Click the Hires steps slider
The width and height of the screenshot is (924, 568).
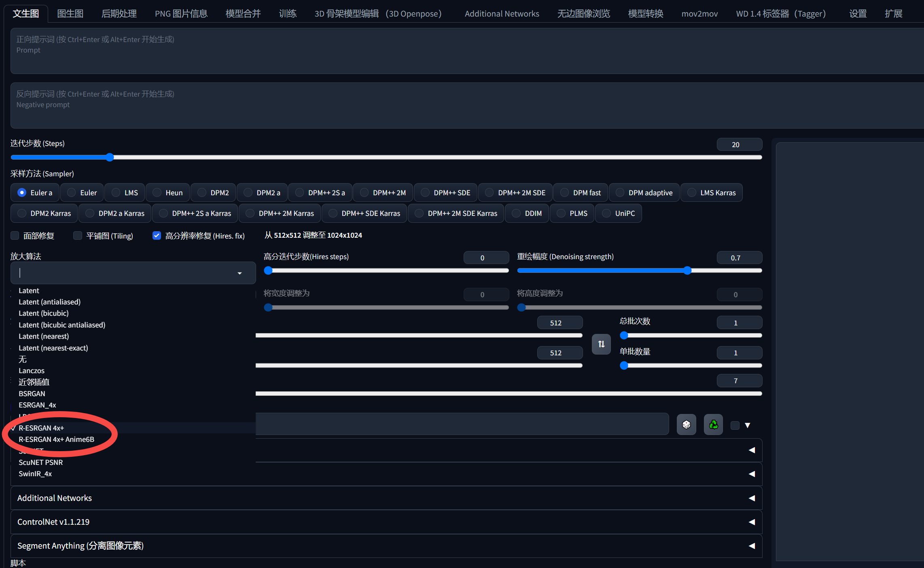coord(386,270)
